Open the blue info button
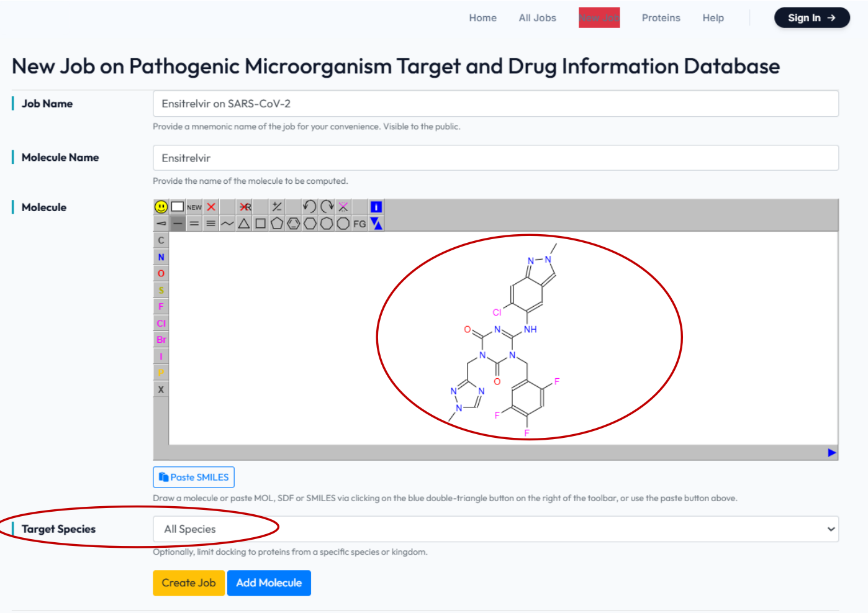Viewport: 868px width, 613px height. [x=376, y=207]
